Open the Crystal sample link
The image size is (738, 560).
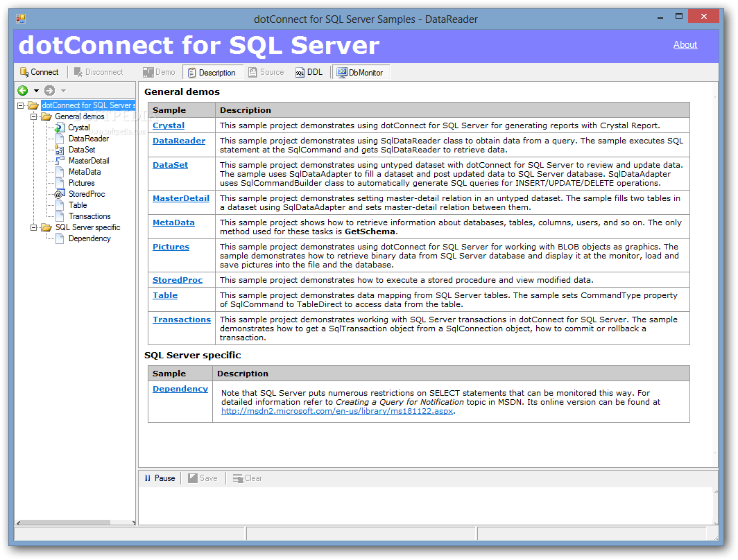coord(169,125)
